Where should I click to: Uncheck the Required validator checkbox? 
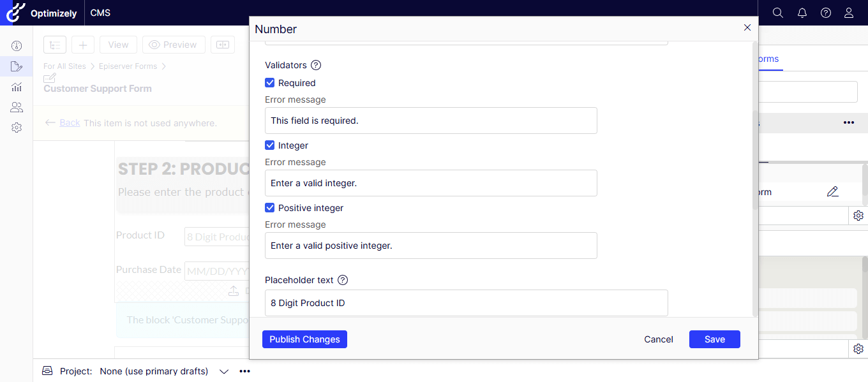(x=270, y=83)
